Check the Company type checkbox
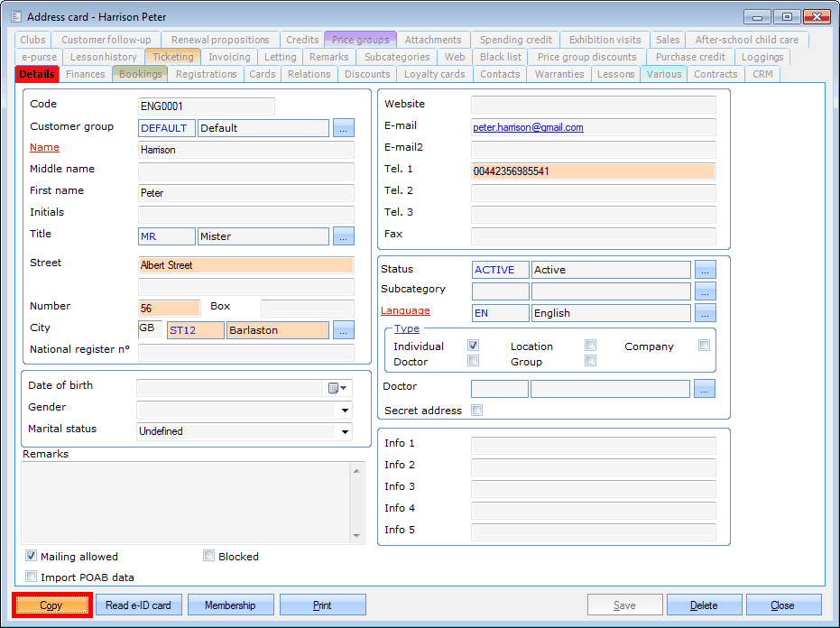The width and height of the screenshot is (840, 628). point(704,346)
